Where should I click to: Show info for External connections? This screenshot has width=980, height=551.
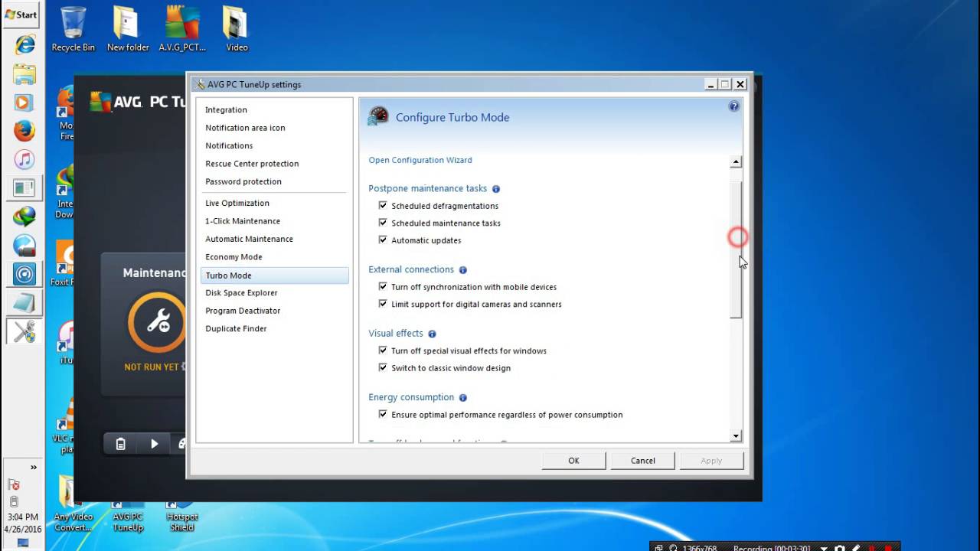click(463, 270)
